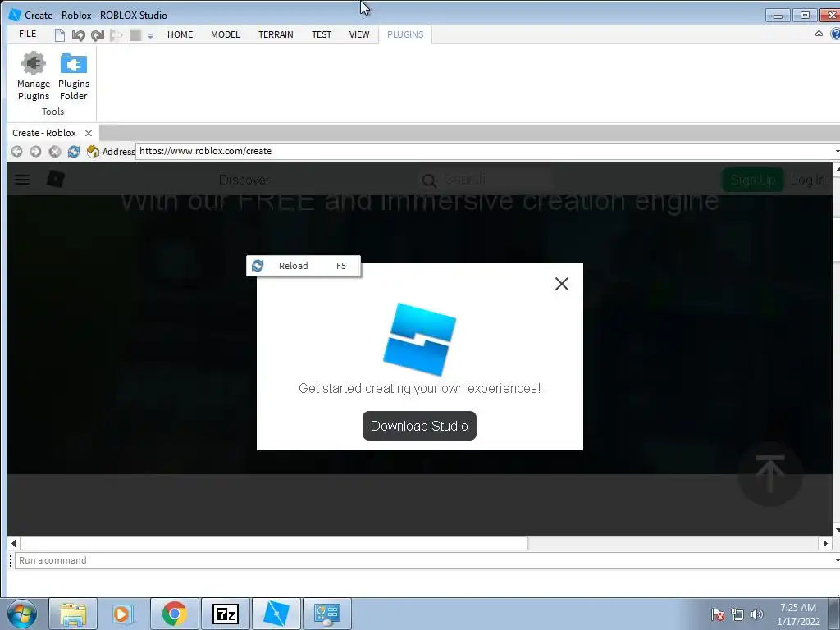This screenshot has height=630, width=840.
Task: Click the Roblox site Search field
Action: (x=486, y=180)
